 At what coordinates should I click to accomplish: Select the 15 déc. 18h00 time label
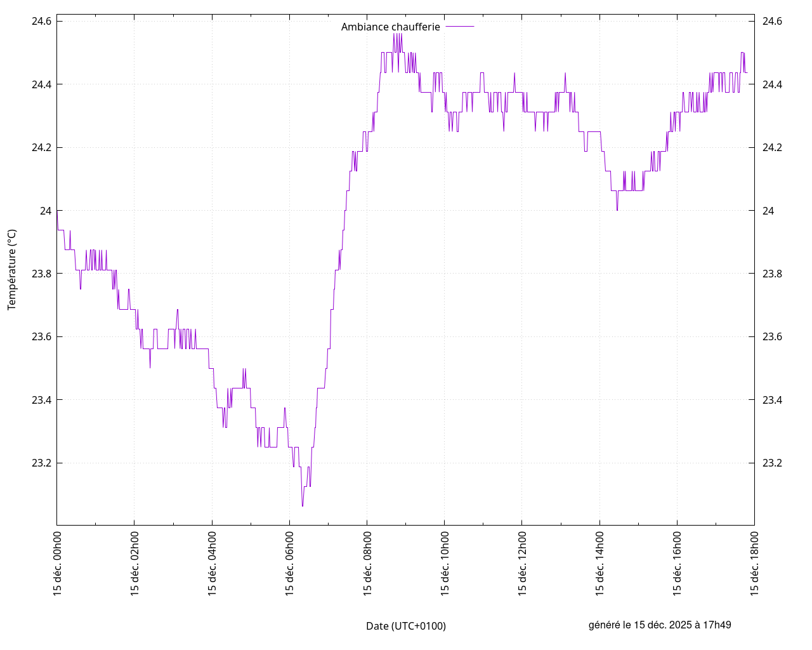(755, 563)
